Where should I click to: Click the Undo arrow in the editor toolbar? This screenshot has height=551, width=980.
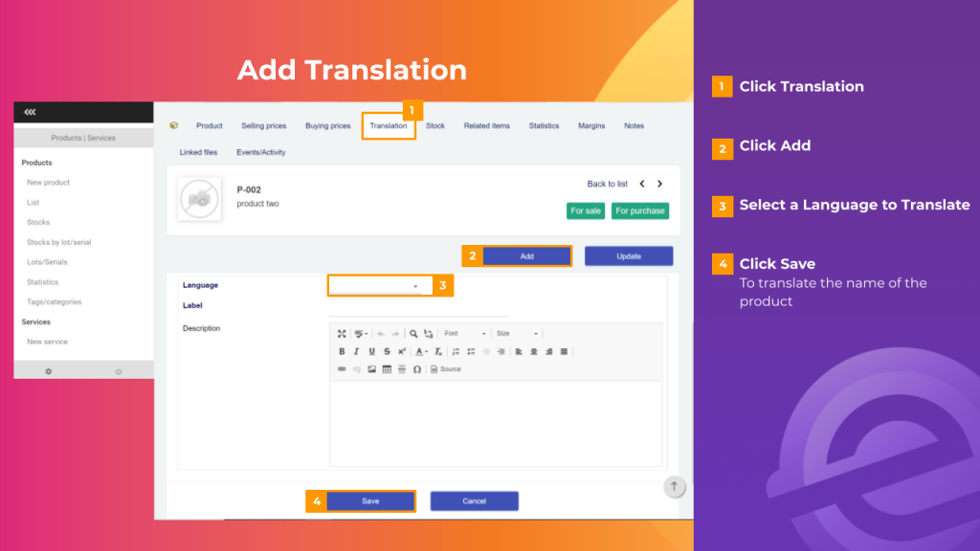point(379,333)
